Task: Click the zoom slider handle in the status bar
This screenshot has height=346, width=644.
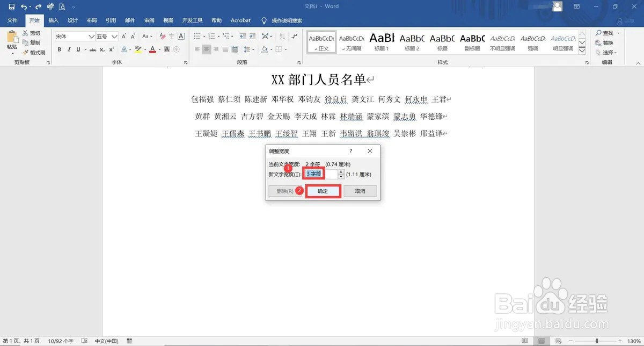Action: 597,341
